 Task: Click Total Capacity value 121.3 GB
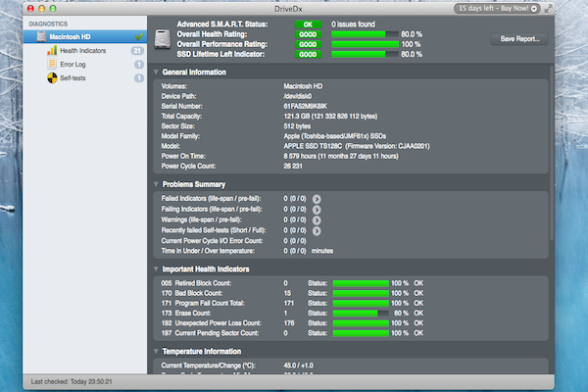click(x=330, y=117)
